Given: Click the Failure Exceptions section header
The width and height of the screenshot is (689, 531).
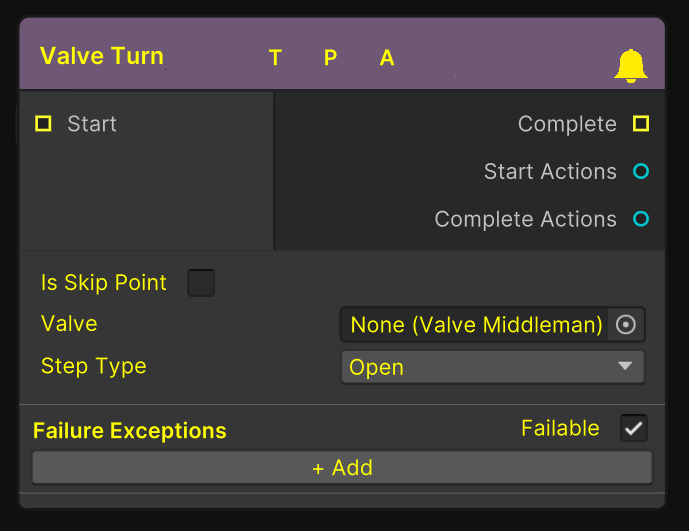Looking at the screenshot, I should tap(130, 431).
